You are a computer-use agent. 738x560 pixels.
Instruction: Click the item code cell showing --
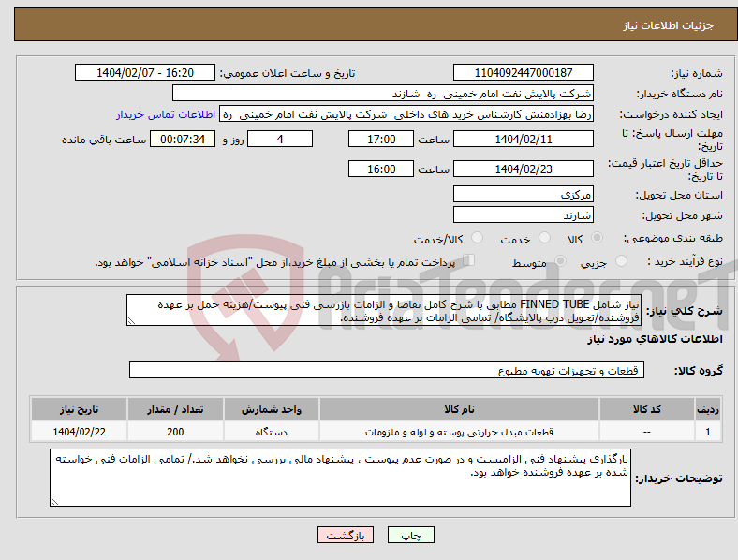647,432
